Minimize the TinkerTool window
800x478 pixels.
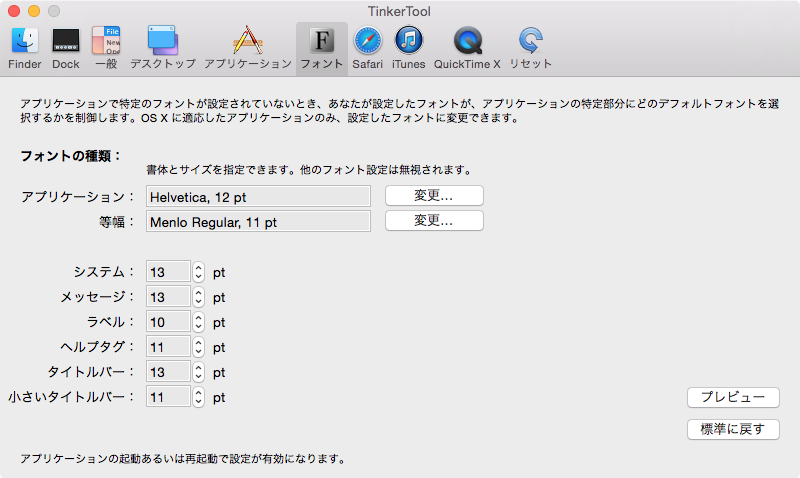[34, 11]
